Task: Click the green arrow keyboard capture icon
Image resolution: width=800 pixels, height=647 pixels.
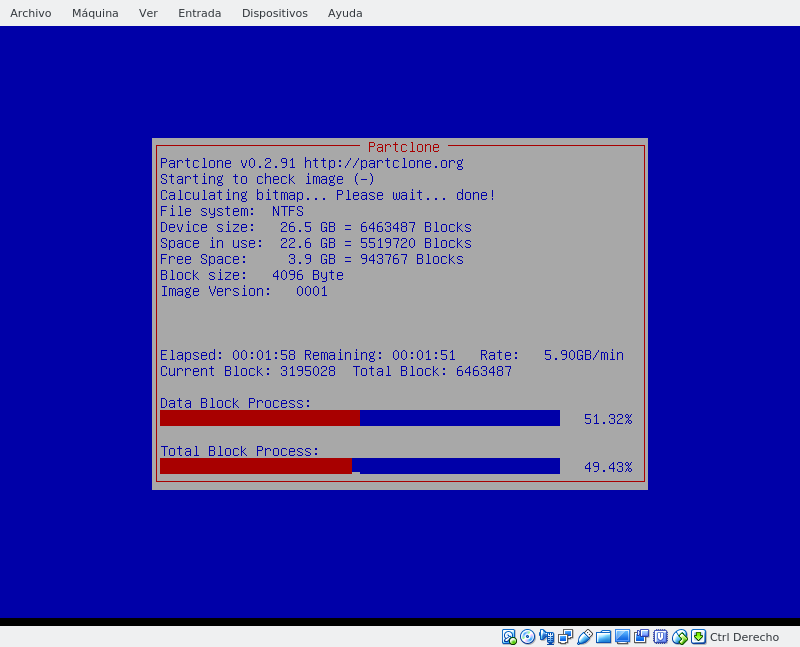Action: click(698, 637)
